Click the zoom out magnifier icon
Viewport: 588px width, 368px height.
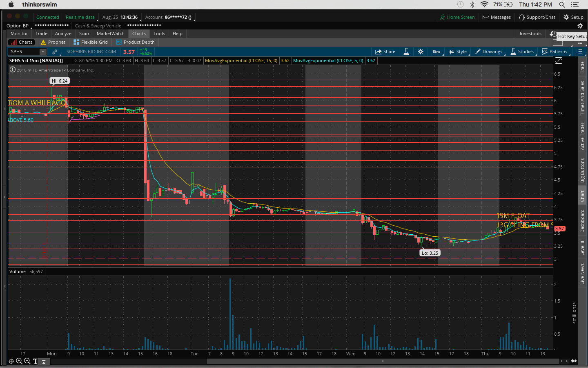27,361
